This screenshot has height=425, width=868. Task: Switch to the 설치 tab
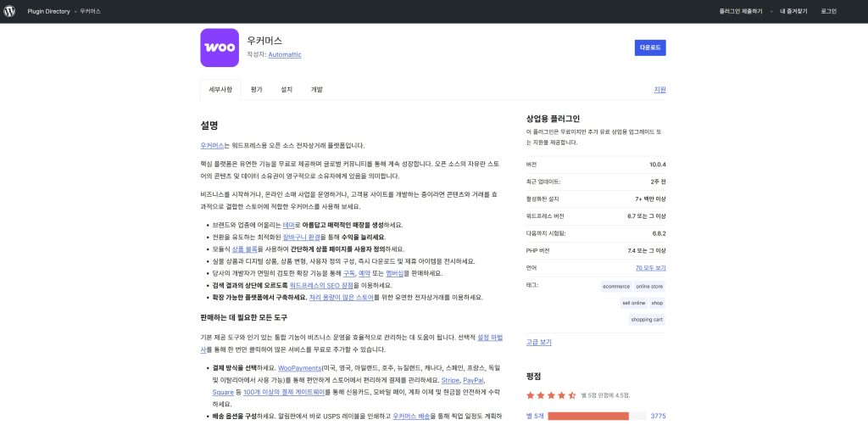pyautogui.click(x=287, y=89)
